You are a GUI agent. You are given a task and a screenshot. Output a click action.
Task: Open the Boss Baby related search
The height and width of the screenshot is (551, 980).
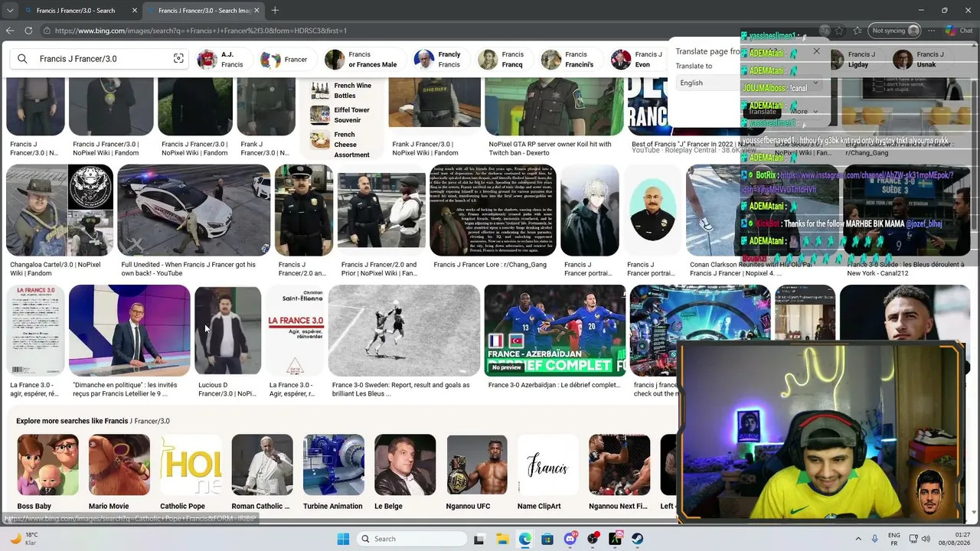pos(47,472)
